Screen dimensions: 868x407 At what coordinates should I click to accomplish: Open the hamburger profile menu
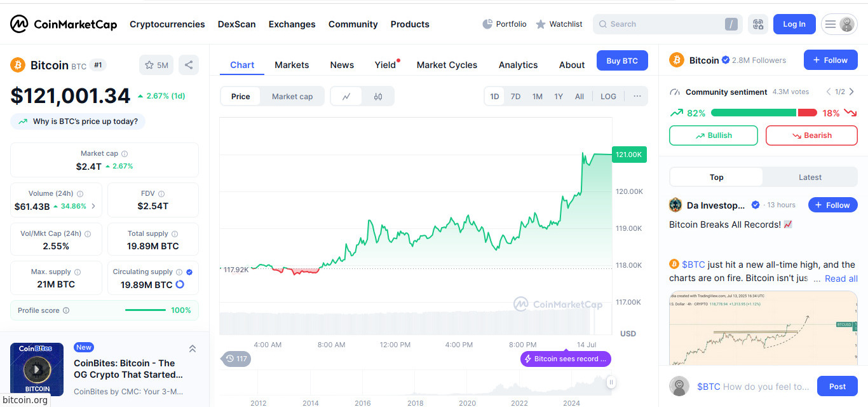click(x=839, y=24)
